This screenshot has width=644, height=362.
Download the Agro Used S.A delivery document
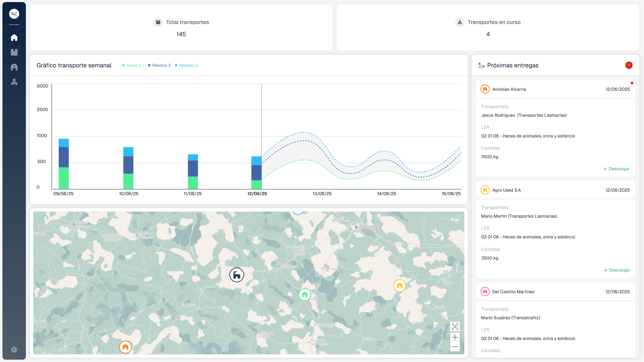click(617, 270)
